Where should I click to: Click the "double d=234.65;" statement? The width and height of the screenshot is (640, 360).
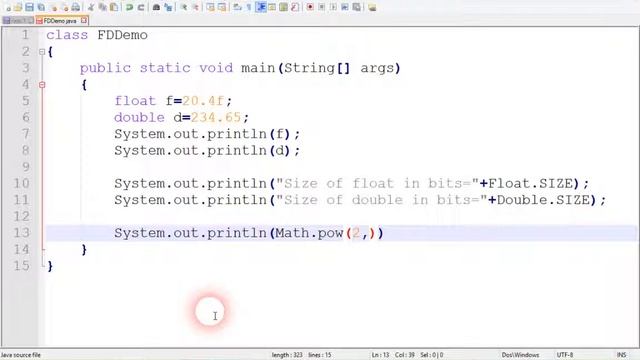click(181, 118)
